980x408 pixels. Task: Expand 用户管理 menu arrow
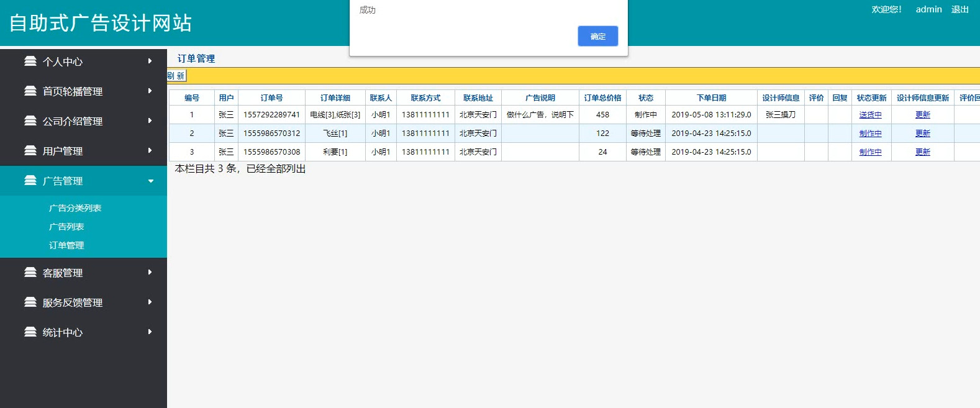click(x=150, y=150)
